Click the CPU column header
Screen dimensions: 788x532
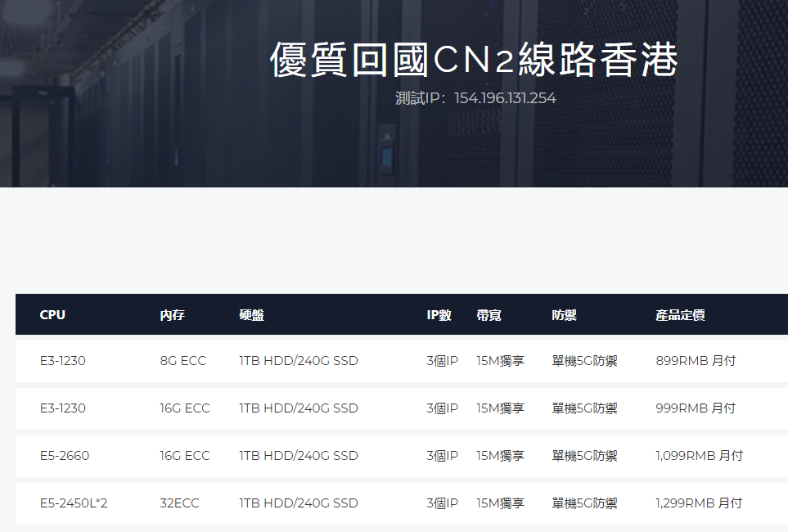[x=52, y=315]
